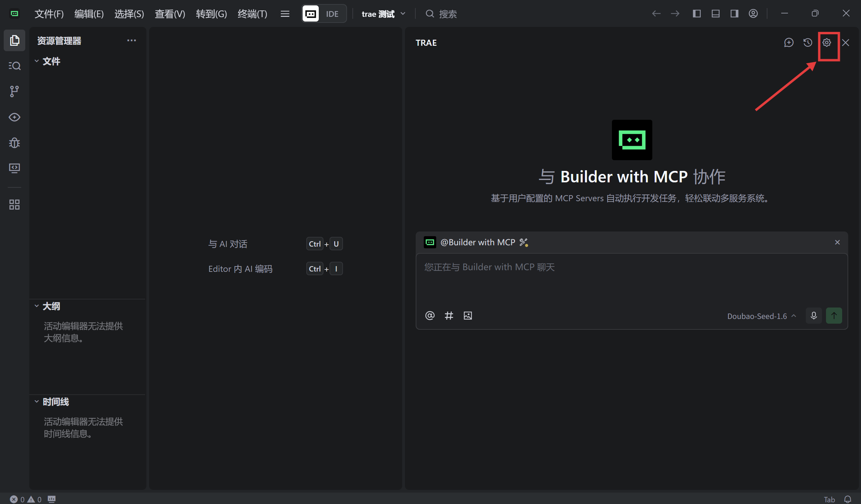The height and width of the screenshot is (504, 861).
Task: Open 转到(G) menu
Action: 211,14
